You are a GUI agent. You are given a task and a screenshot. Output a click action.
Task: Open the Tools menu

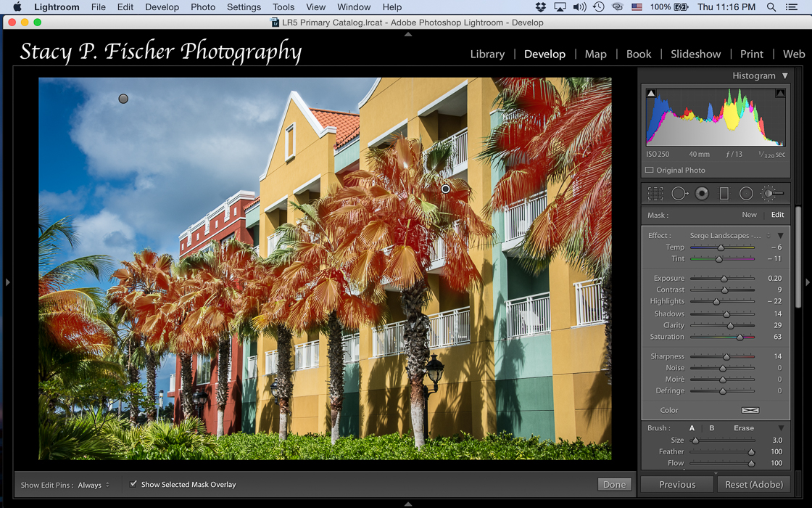click(283, 7)
